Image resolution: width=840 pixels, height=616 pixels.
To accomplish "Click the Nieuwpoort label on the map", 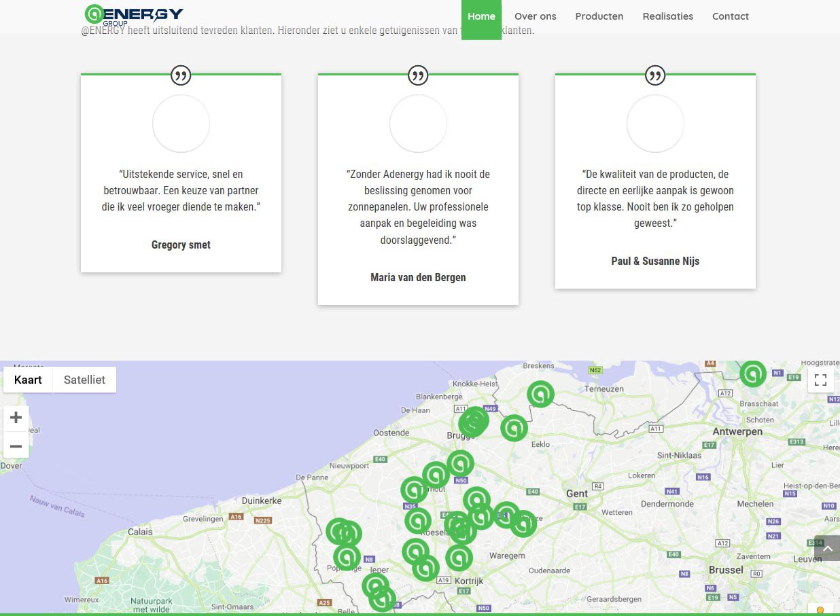I will pos(349,466).
